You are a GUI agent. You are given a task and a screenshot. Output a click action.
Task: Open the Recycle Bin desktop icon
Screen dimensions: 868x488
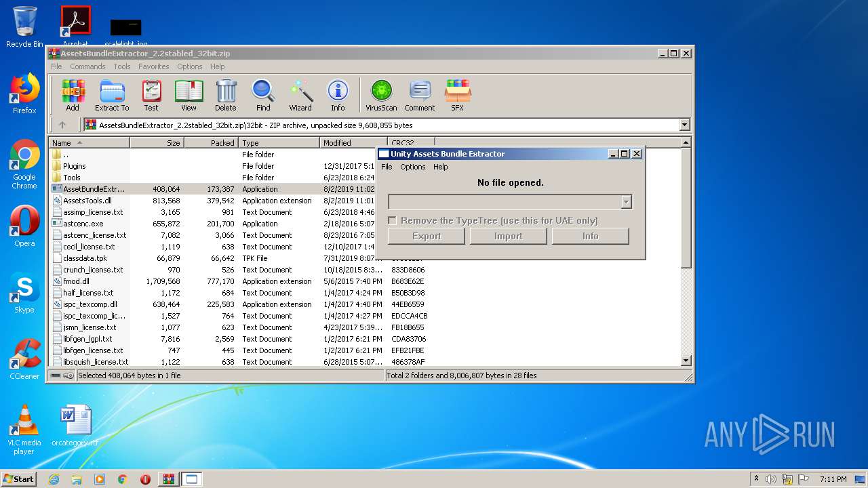pos(24,27)
